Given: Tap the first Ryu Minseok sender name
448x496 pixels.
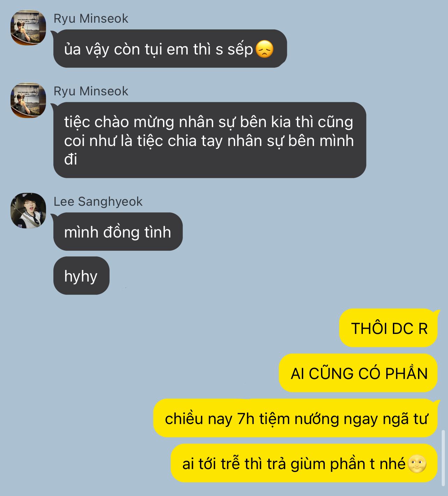Looking at the screenshot, I should point(91,19).
